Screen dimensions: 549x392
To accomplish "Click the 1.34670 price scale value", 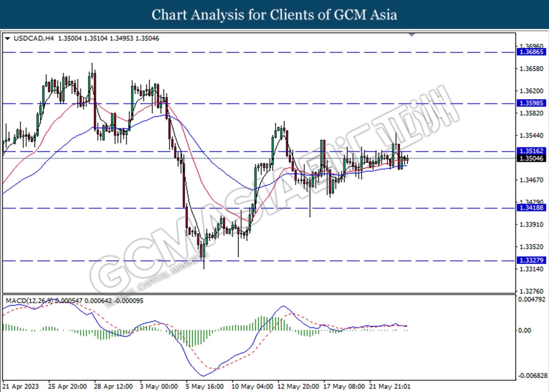I will (x=532, y=180).
